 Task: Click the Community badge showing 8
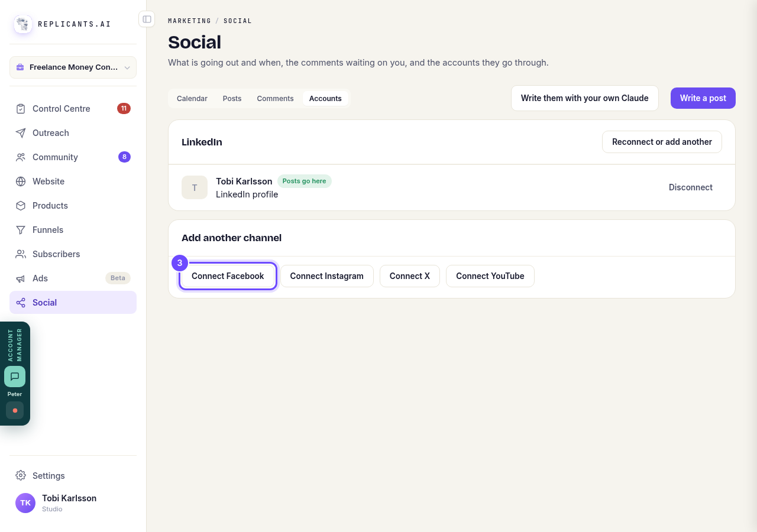click(124, 157)
